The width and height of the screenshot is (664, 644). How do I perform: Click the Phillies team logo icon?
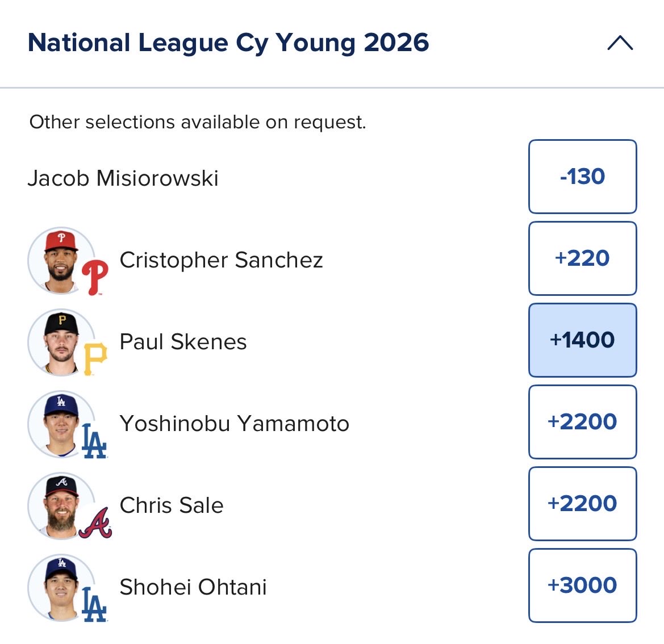point(95,277)
